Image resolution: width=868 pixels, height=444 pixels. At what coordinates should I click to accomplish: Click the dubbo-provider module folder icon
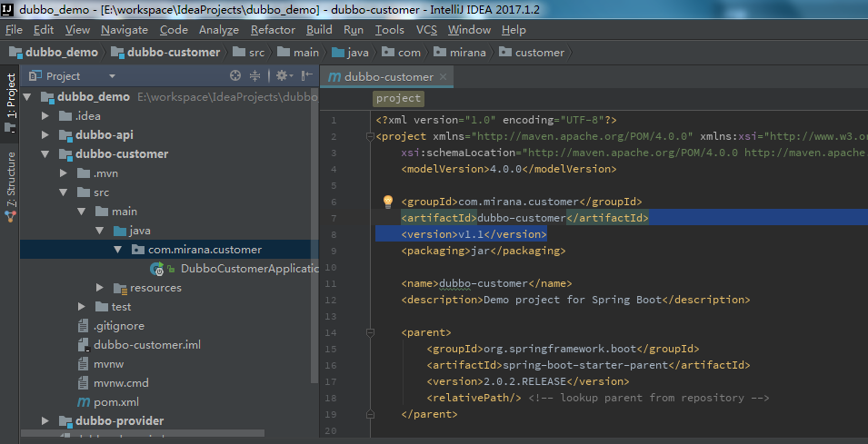65,420
